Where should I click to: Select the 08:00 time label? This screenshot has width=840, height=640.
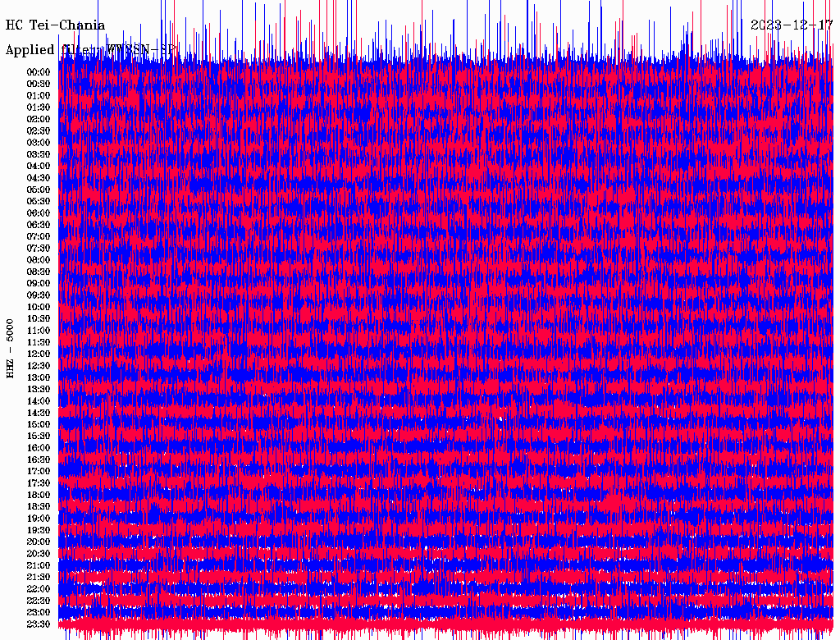tap(39, 260)
